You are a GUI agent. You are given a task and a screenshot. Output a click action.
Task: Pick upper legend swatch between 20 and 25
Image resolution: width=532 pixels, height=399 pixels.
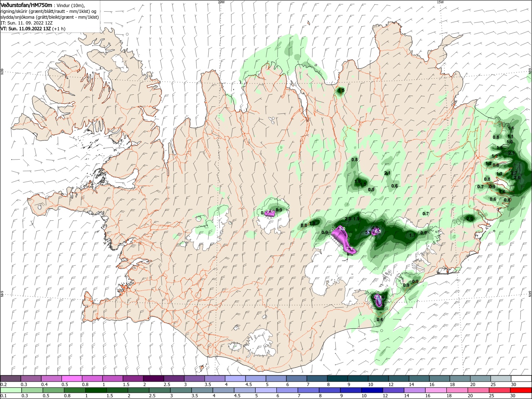pyautogui.click(x=480, y=379)
